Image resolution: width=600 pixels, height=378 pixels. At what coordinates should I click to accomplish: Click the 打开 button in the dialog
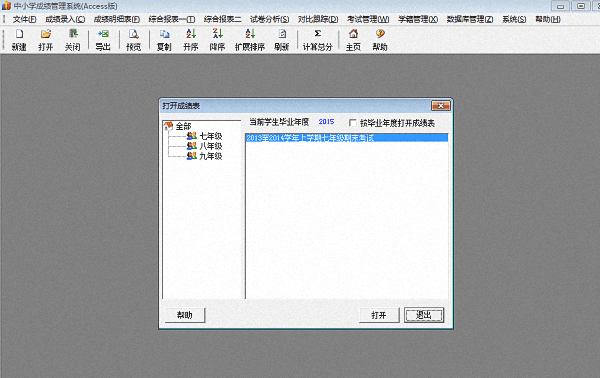[379, 315]
